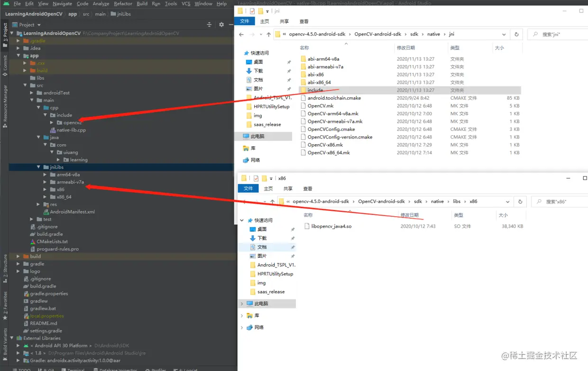Click 共享 tab in x86 Explorer window
The image size is (588, 371).
(x=288, y=188)
